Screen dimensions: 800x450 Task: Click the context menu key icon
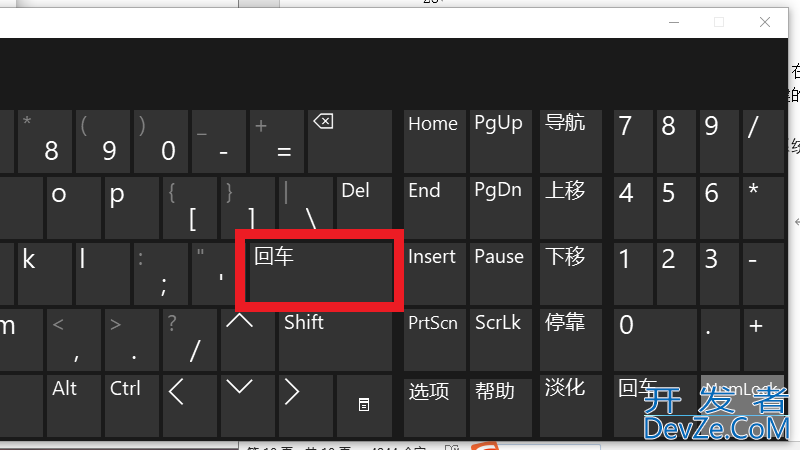364,406
